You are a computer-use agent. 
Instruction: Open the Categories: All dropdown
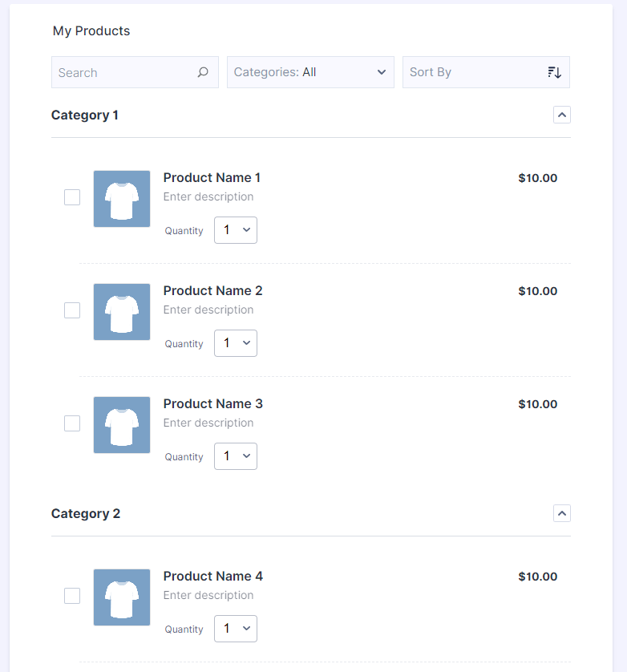(x=310, y=72)
